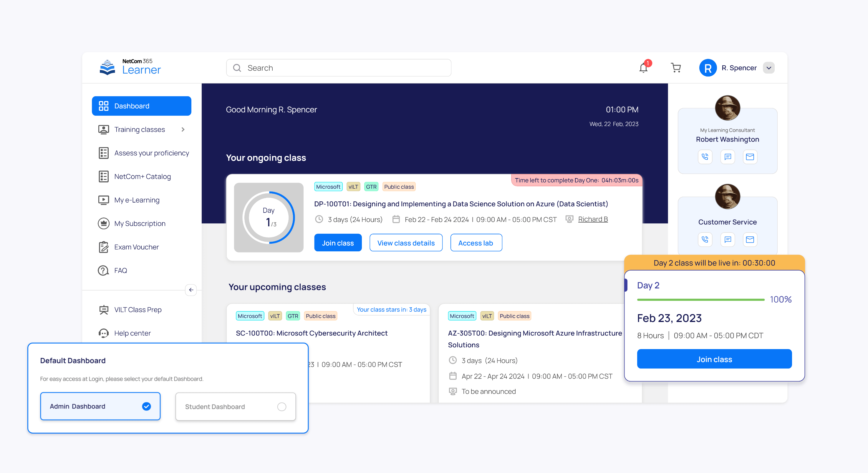Open the shopping cart icon

(x=676, y=68)
